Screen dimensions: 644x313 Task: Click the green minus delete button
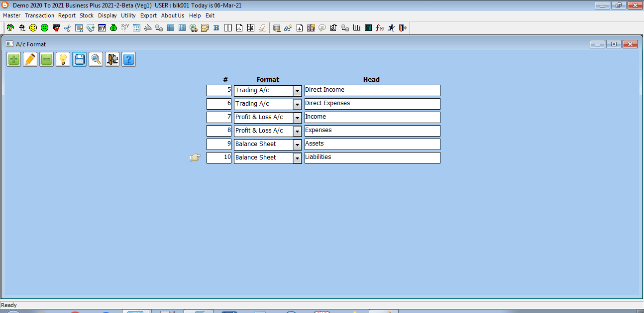[x=47, y=60]
